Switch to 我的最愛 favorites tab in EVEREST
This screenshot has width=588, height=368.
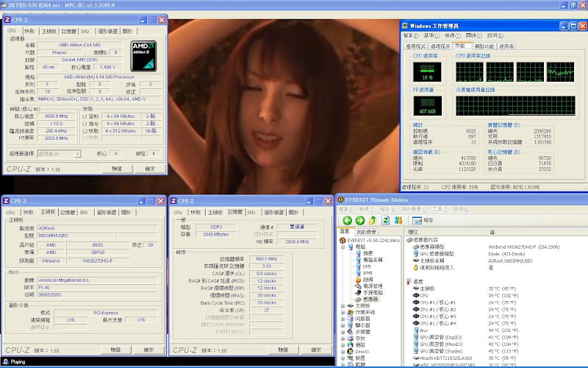(x=366, y=232)
